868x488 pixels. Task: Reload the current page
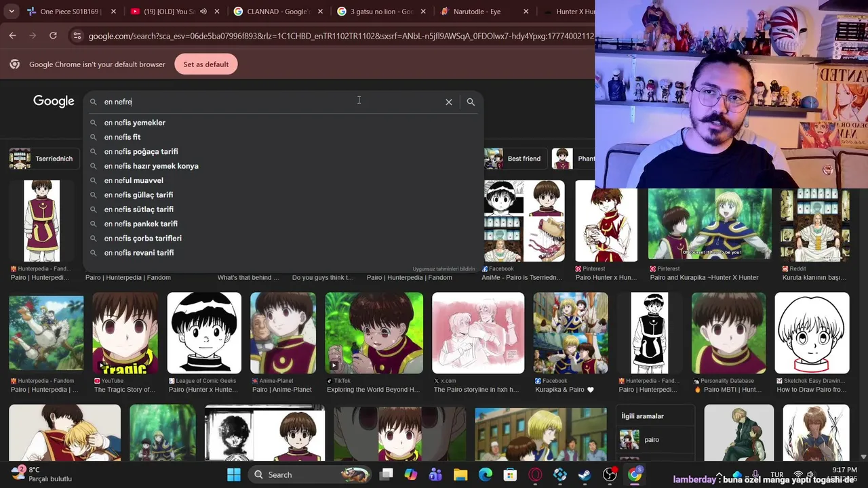tap(53, 36)
